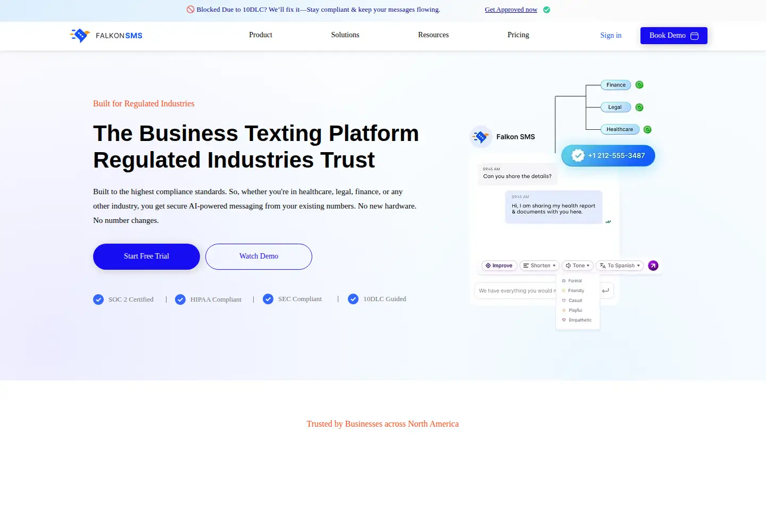766x532 pixels.
Task: Open the Shorten dropdown
Action: [x=539, y=265]
